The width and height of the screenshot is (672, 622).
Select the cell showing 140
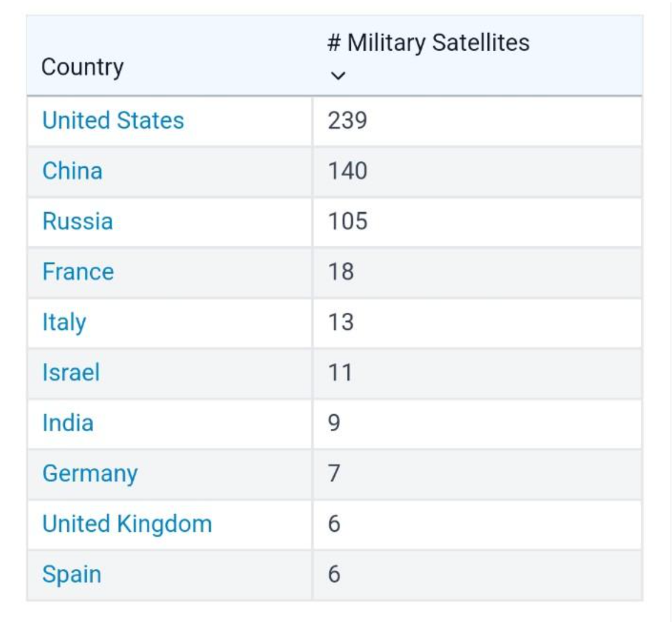(x=348, y=171)
